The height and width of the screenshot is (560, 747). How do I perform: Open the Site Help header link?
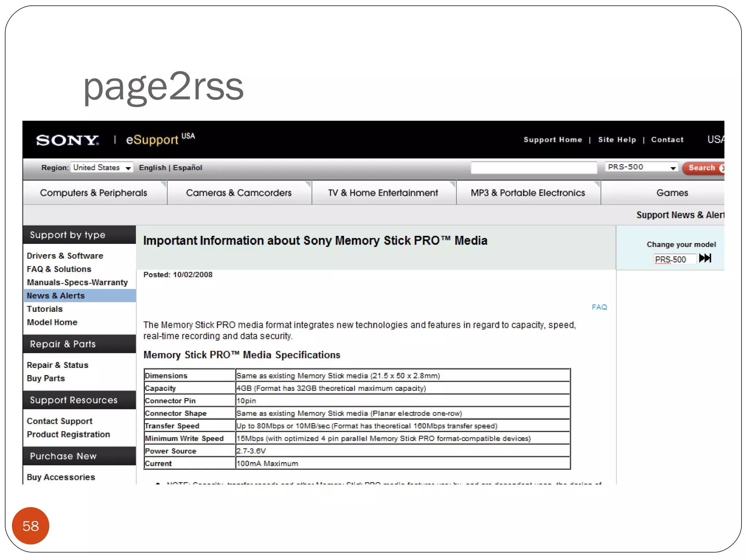[617, 140]
